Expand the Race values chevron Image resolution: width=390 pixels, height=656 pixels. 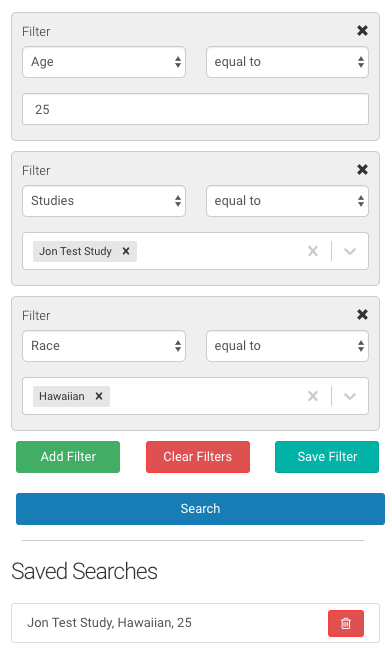click(350, 396)
